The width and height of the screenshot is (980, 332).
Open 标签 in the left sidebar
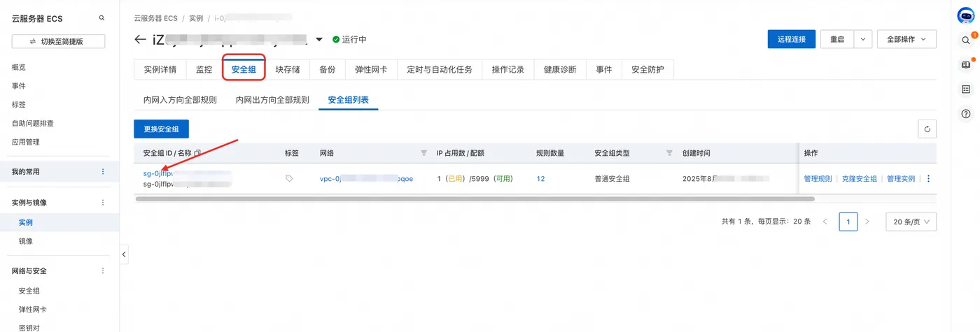[x=19, y=105]
